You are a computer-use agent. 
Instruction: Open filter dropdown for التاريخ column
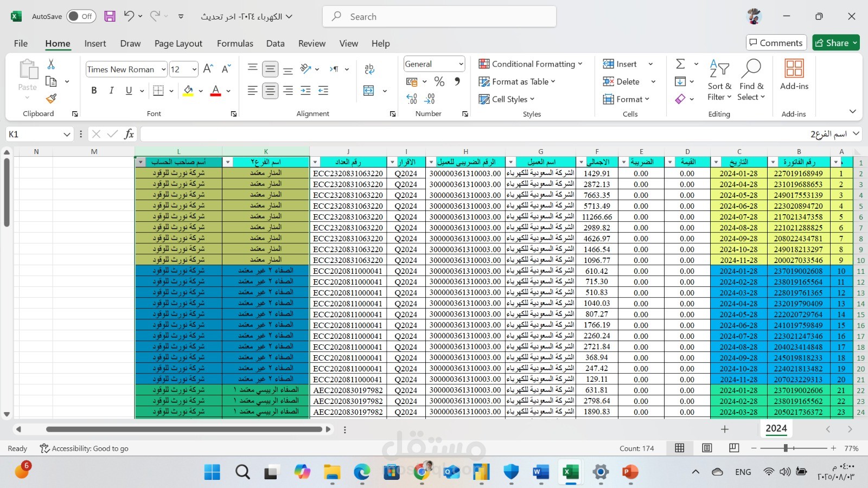point(716,162)
